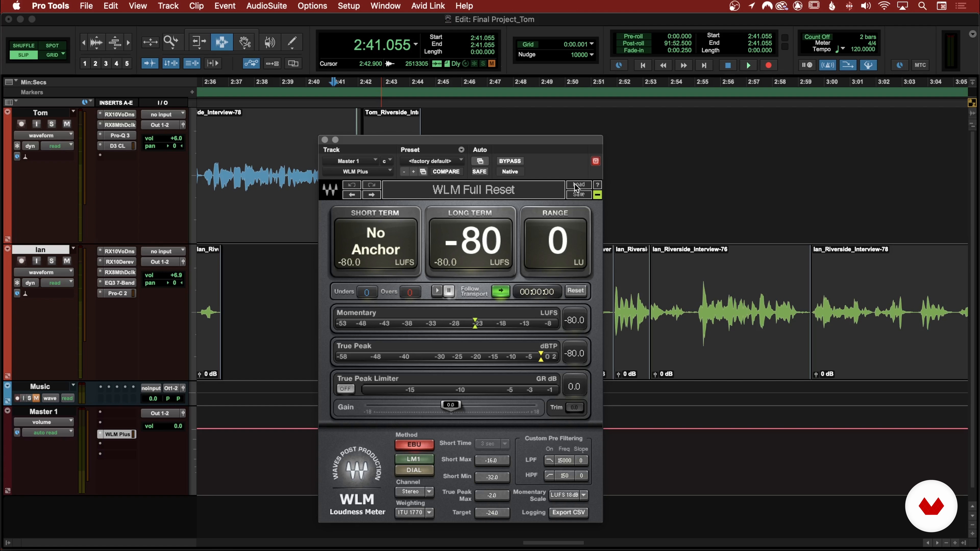This screenshot has width=980, height=551.
Task: Open the Channel Stereo dropdown
Action: pos(414,492)
